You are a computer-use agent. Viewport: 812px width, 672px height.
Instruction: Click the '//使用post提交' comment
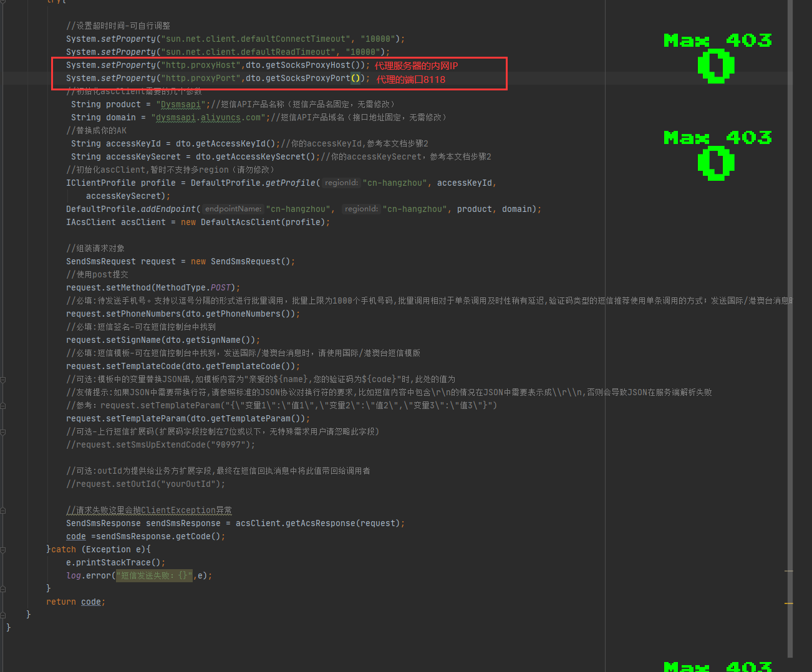[x=97, y=274]
